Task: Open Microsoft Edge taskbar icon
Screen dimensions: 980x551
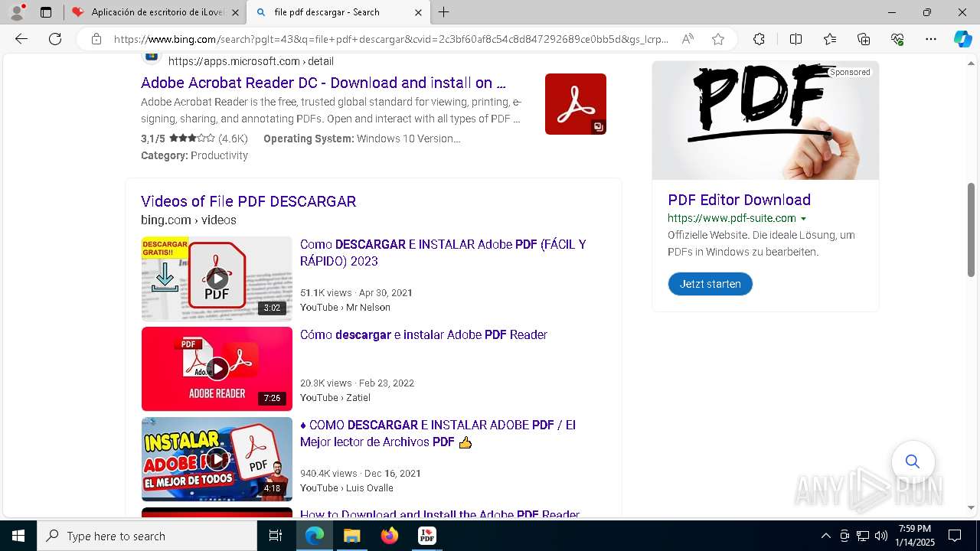Action: coord(315,536)
